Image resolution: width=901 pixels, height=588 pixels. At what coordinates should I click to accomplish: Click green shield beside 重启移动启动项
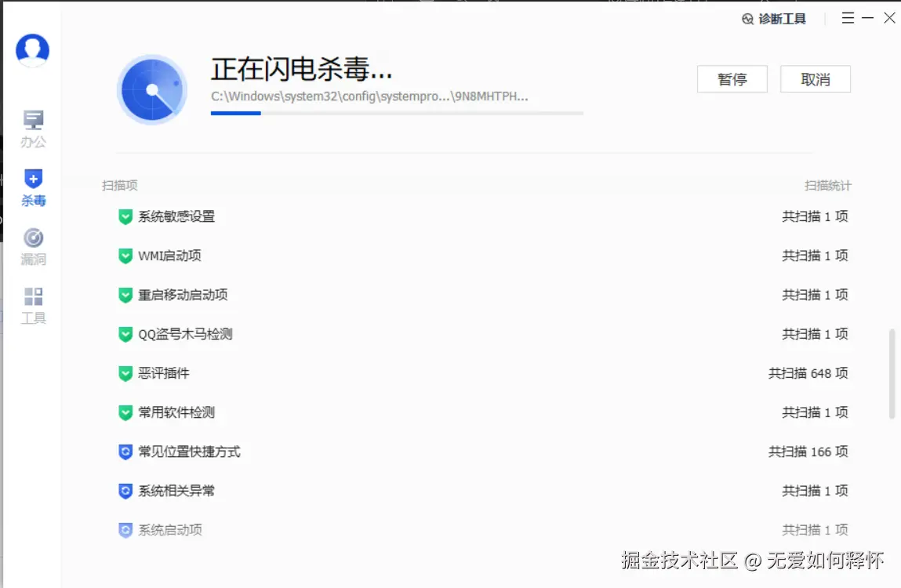(125, 295)
